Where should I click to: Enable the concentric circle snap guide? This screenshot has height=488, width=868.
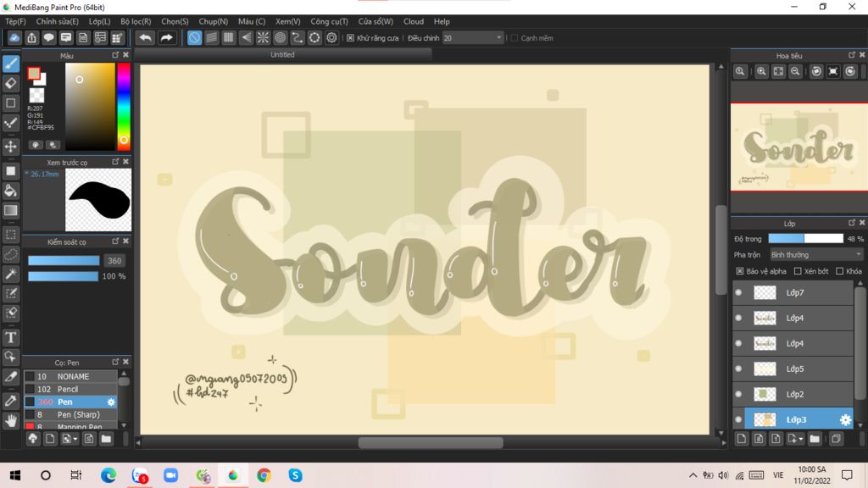(280, 37)
